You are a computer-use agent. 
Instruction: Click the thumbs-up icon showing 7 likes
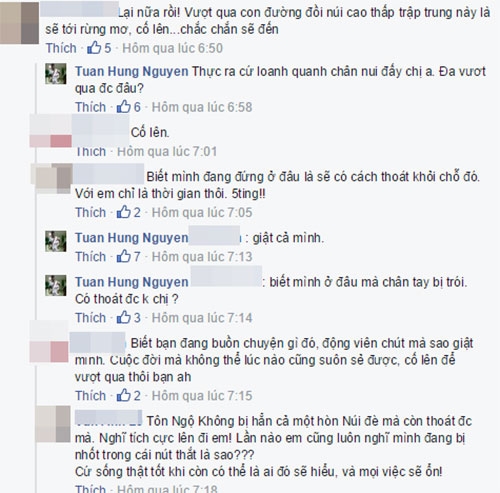tap(123, 256)
